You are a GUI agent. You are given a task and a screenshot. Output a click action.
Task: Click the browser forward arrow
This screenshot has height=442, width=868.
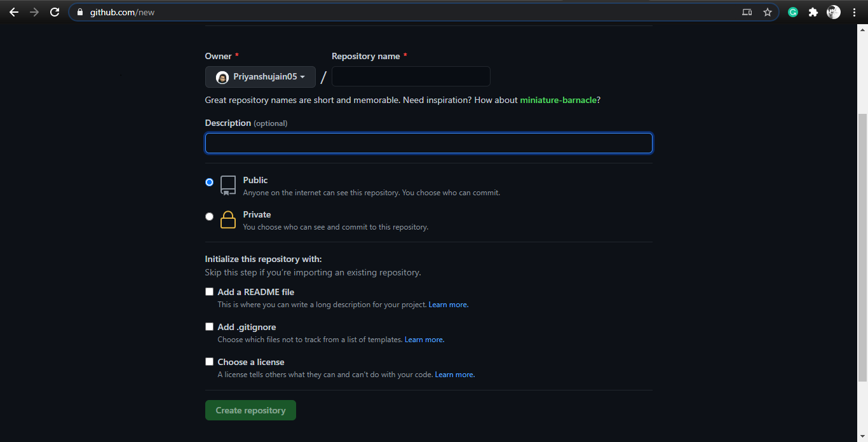[34, 12]
